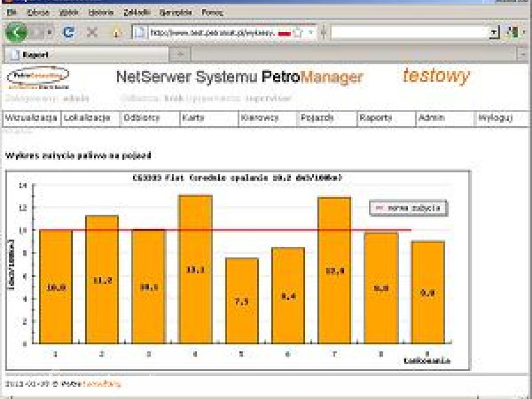
Task: Open a new tab with the plus button
Action: 180,54
